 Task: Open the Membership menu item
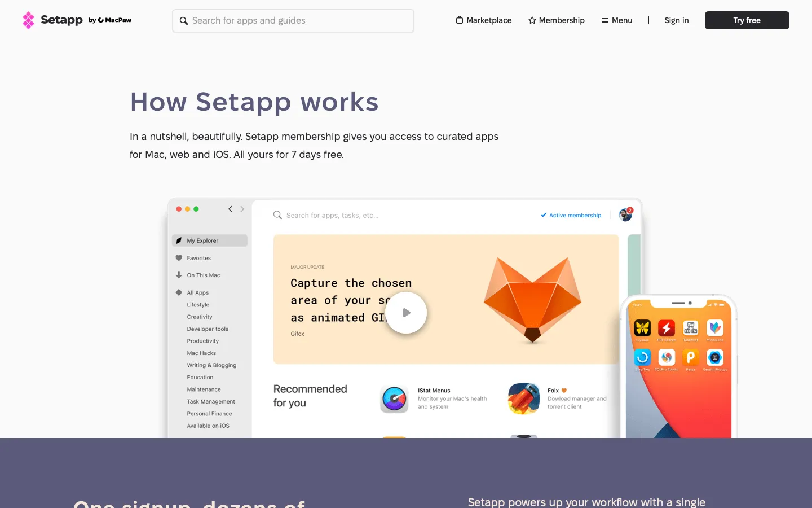point(557,20)
